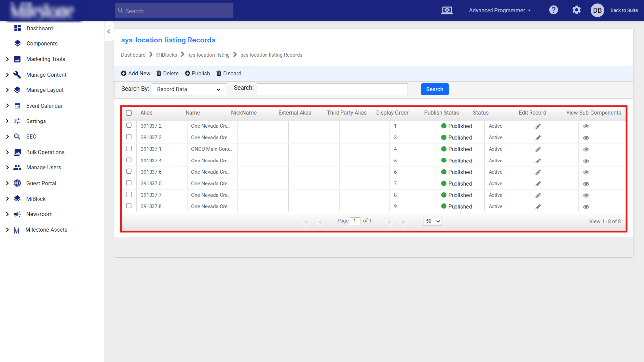Open the help question mark icon
The width and height of the screenshot is (644, 362).
pos(554,10)
